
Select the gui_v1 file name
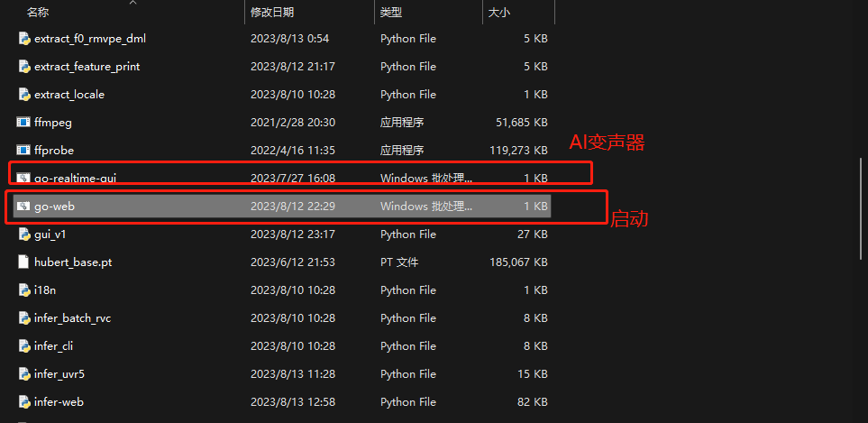pos(50,234)
